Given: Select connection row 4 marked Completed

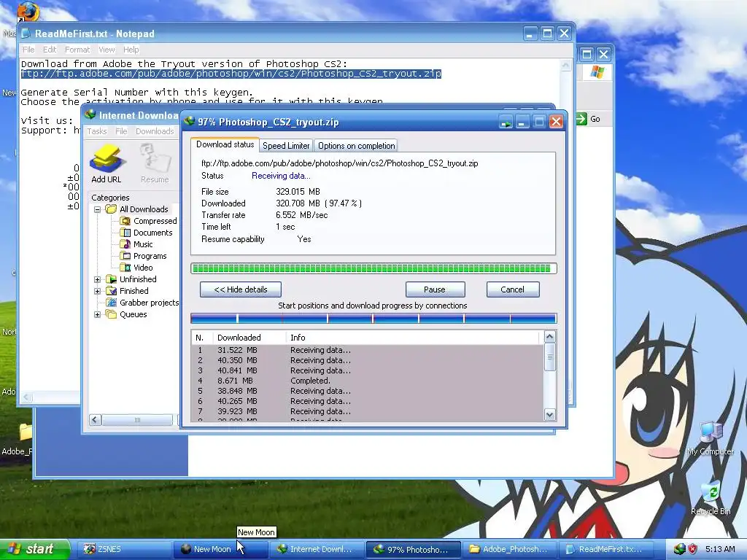Looking at the screenshot, I should coord(367,381).
